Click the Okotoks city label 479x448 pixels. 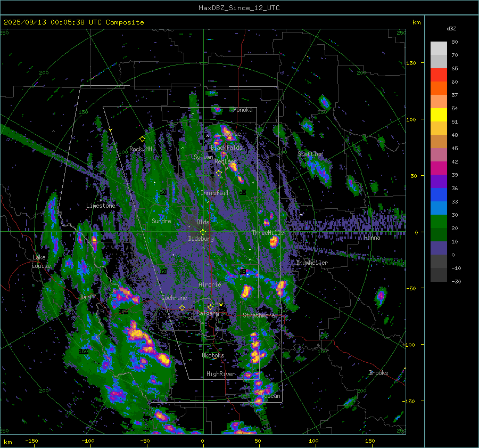213,355
